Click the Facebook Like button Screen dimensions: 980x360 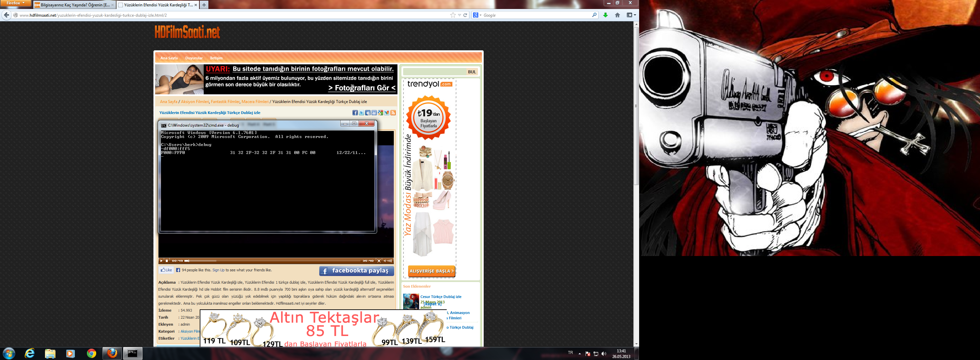166,270
